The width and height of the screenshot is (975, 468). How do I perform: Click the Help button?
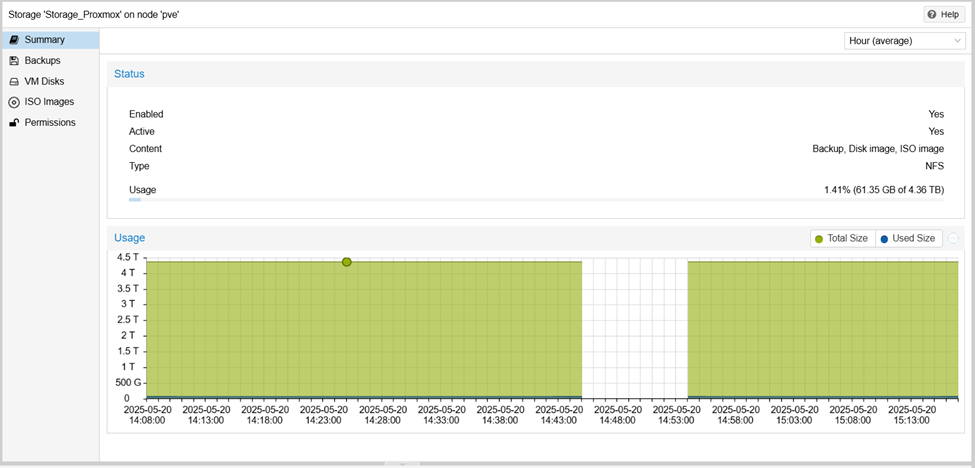[x=944, y=15]
